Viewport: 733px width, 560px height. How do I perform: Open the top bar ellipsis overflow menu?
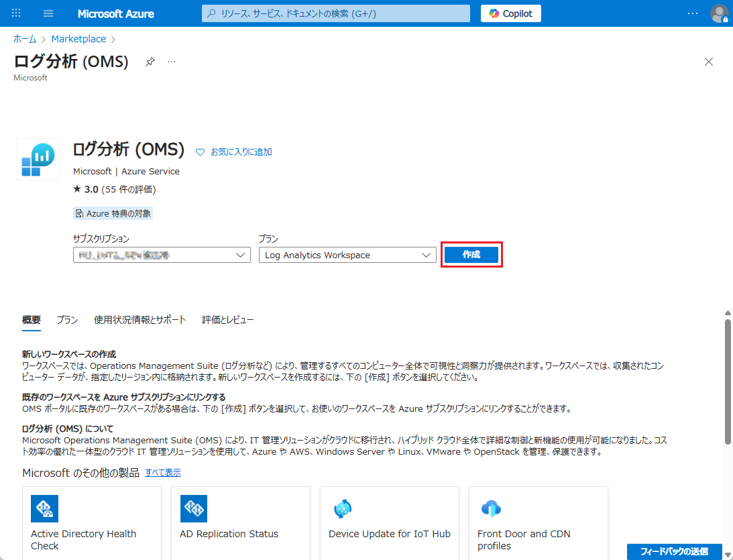click(x=693, y=13)
